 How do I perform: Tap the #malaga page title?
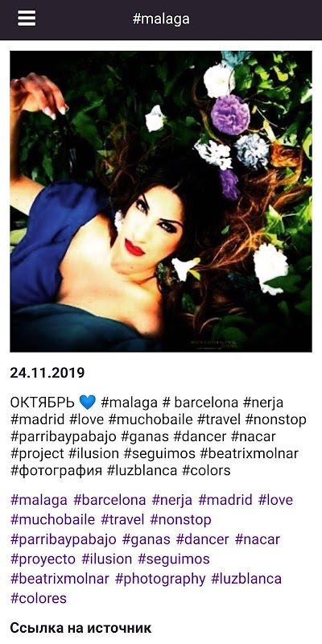161,19
